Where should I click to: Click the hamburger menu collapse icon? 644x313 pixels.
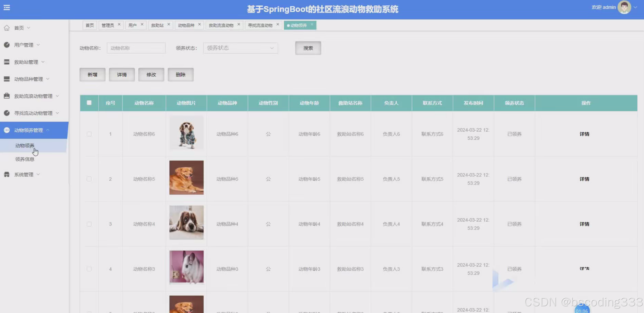pyautogui.click(x=7, y=7)
